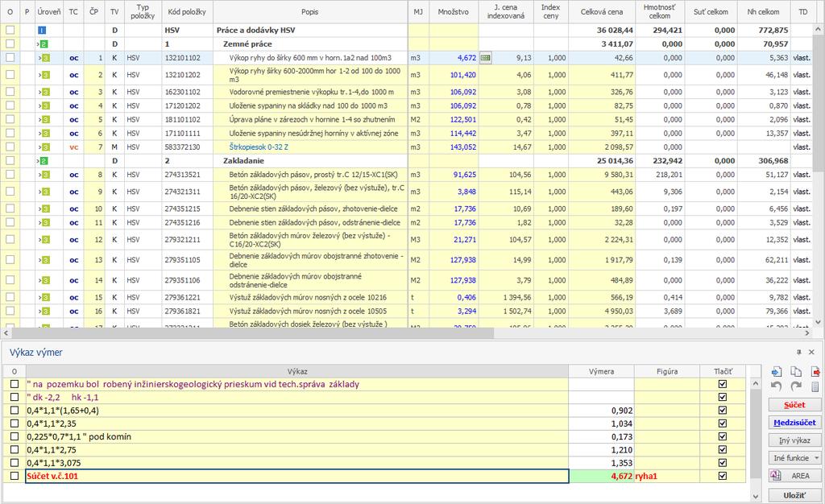Click the Množstvo column header

[453, 11]
